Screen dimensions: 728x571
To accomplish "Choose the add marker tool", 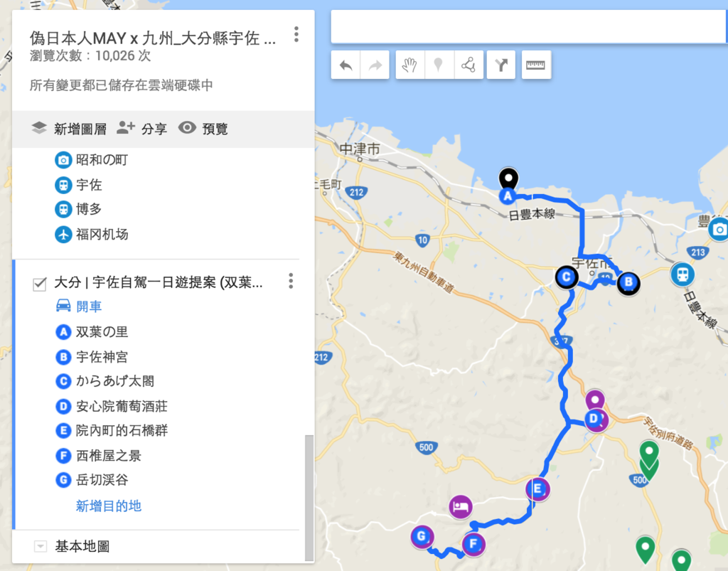I will tap(438, 65).
